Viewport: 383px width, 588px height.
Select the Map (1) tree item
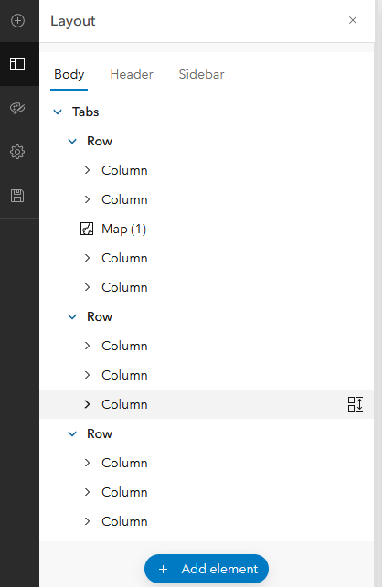[x=207, y=229]
